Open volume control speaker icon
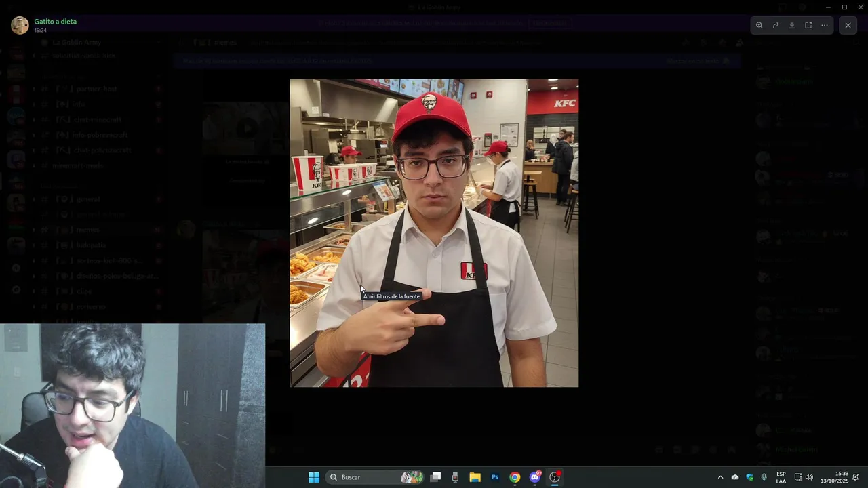868x488 pixels. tap(809, 477)
